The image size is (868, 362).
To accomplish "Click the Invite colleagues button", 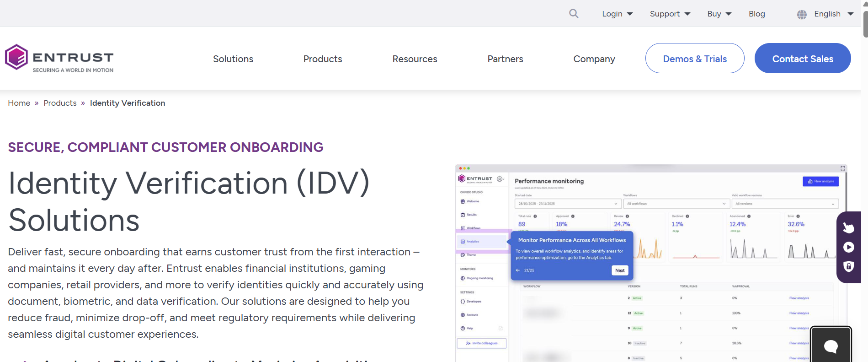I will [482, 343].
